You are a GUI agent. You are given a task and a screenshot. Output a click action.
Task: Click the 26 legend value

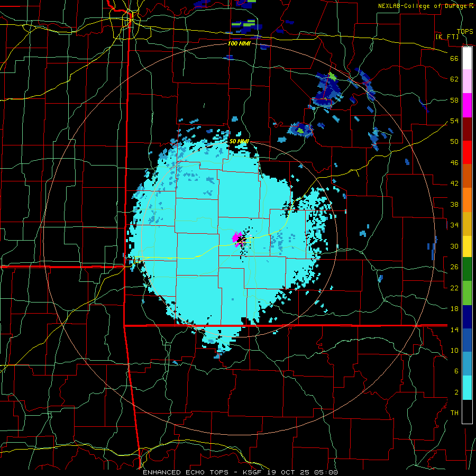tap(454, 267)
